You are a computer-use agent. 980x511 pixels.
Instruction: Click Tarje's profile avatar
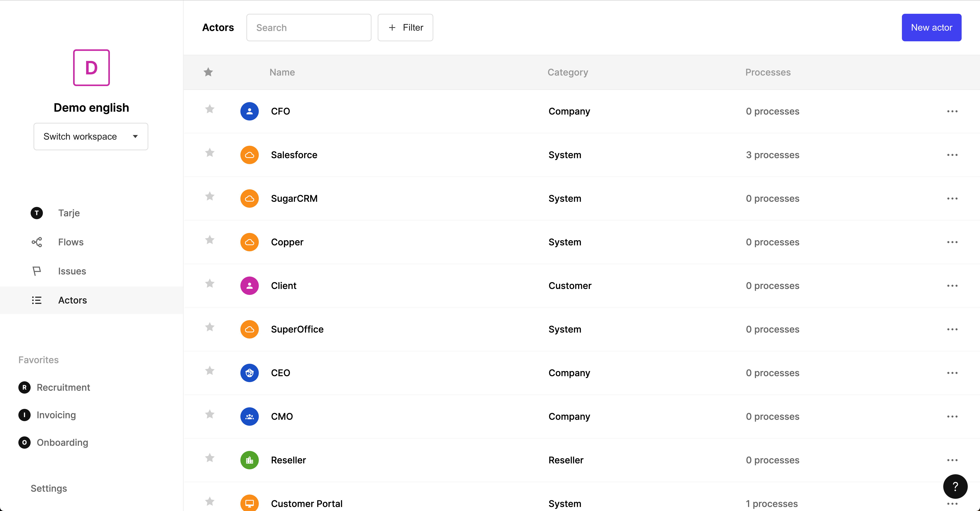[x=37, y=213]
